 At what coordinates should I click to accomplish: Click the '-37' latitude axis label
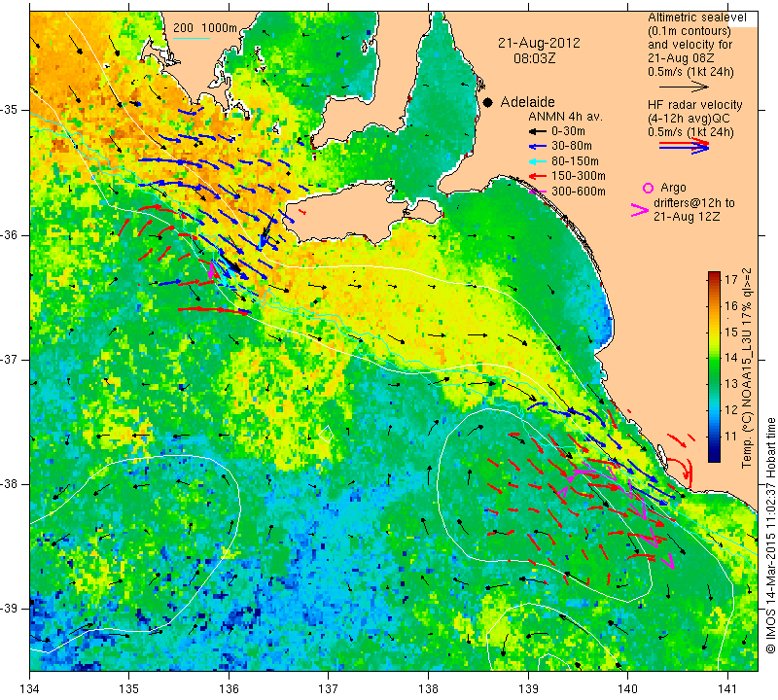pos(10,359)
